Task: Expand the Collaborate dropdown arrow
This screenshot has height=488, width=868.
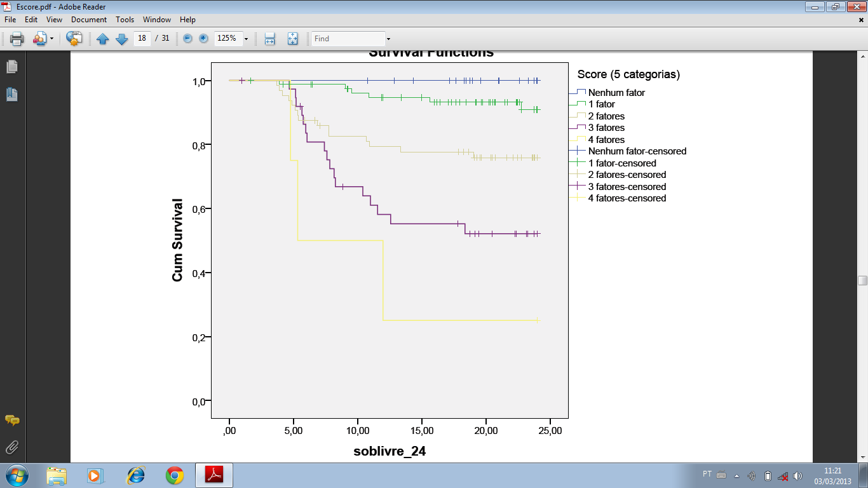Action: coord(52,39)
